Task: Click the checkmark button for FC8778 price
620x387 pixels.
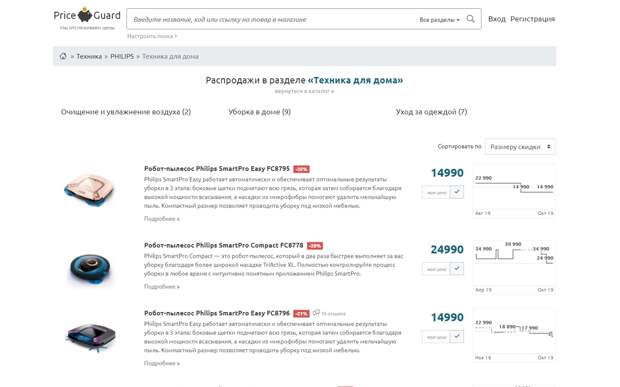Action: coord(457,269)
